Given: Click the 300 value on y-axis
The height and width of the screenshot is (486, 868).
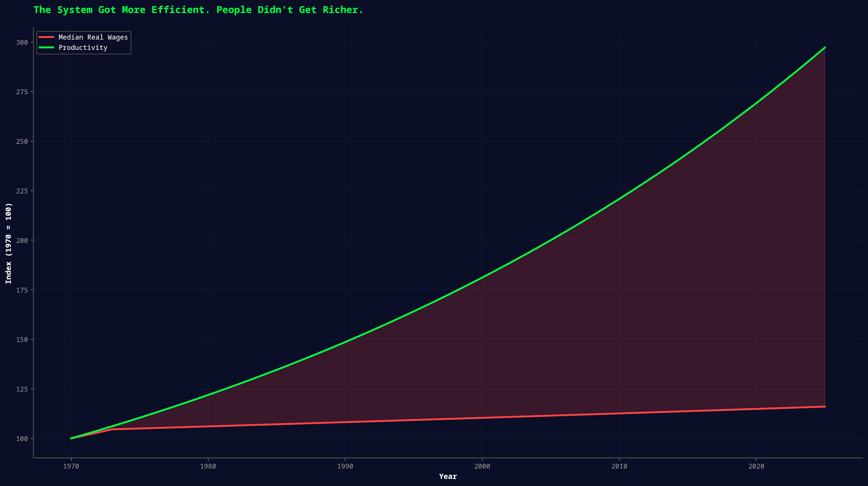Looking at the screenshot, I should coord(23,42).
